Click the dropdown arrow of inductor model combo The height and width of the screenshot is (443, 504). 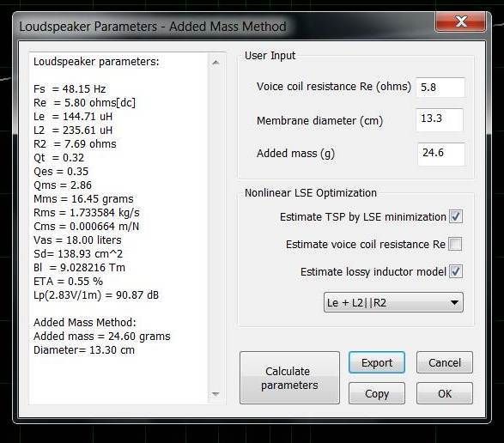(x=454, y=302)
